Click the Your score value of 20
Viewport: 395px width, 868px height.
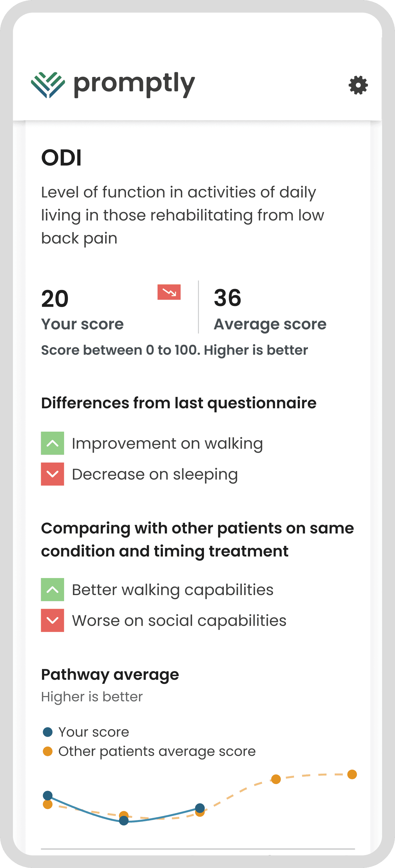point(56,298)
